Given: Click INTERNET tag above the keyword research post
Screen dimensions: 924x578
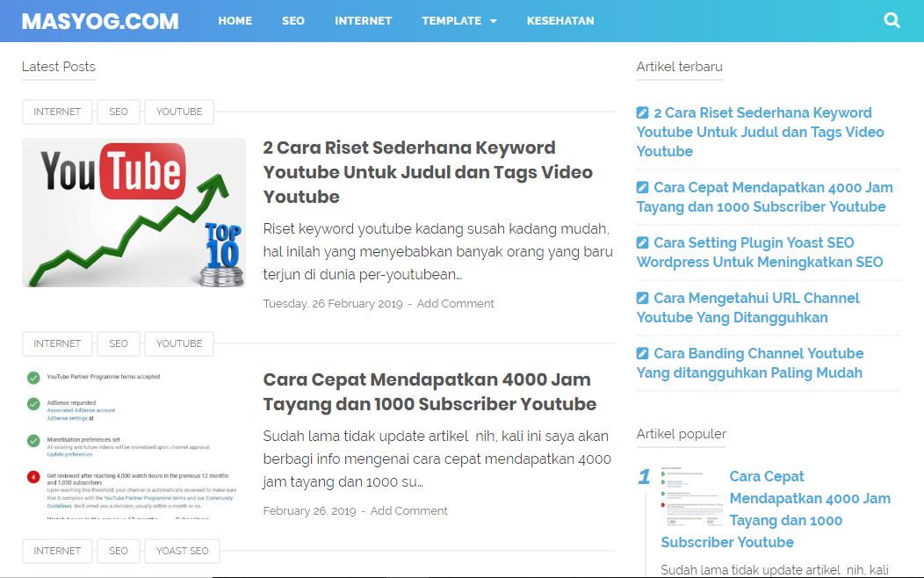Looking at the screenshot, I should point(57,112).
